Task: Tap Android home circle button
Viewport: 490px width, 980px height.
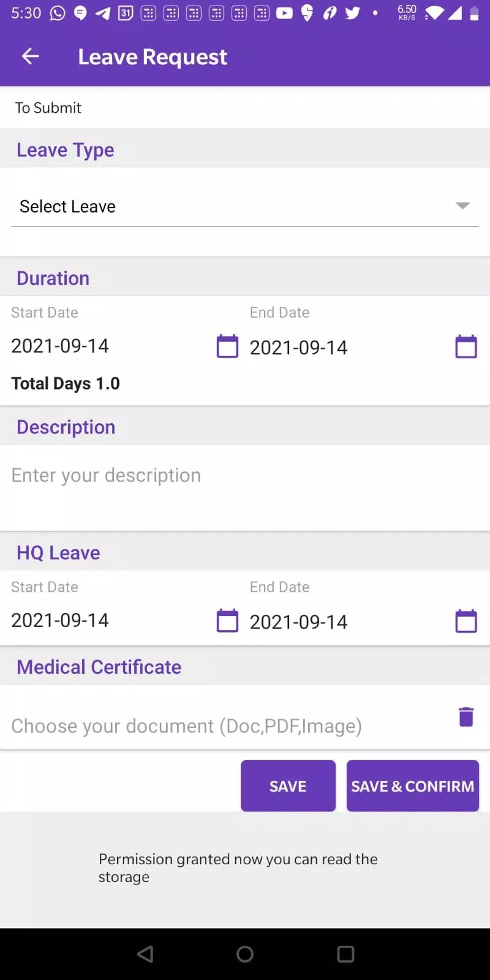Action: (245, 954)
